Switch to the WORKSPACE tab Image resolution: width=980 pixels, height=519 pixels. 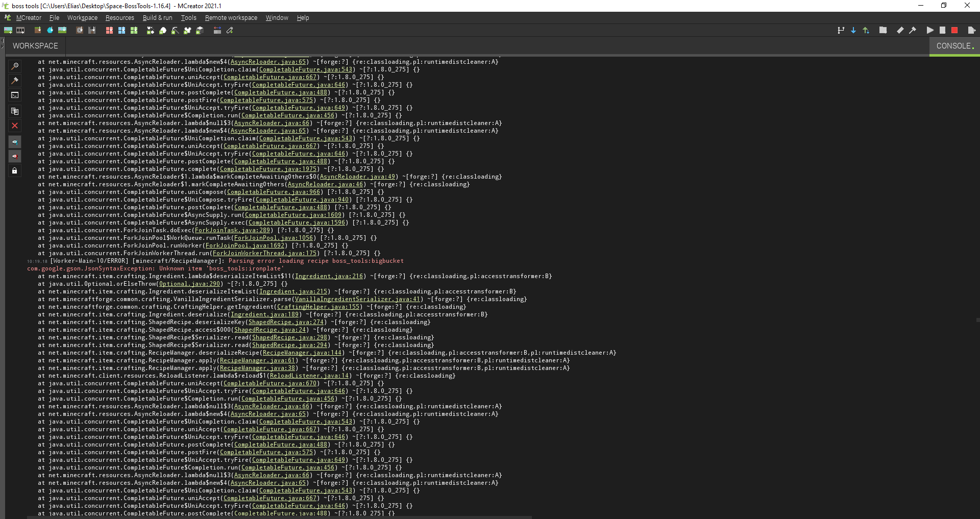(x=34, y=46)
